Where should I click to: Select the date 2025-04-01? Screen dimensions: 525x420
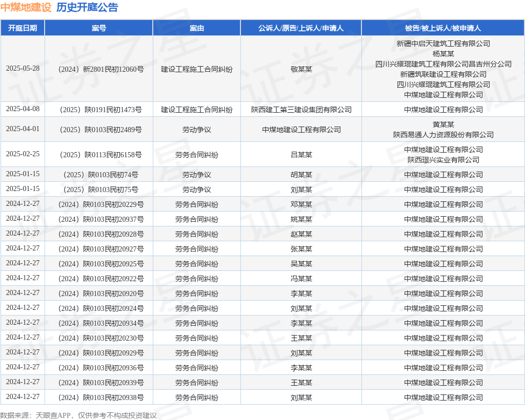coord(23,129)
